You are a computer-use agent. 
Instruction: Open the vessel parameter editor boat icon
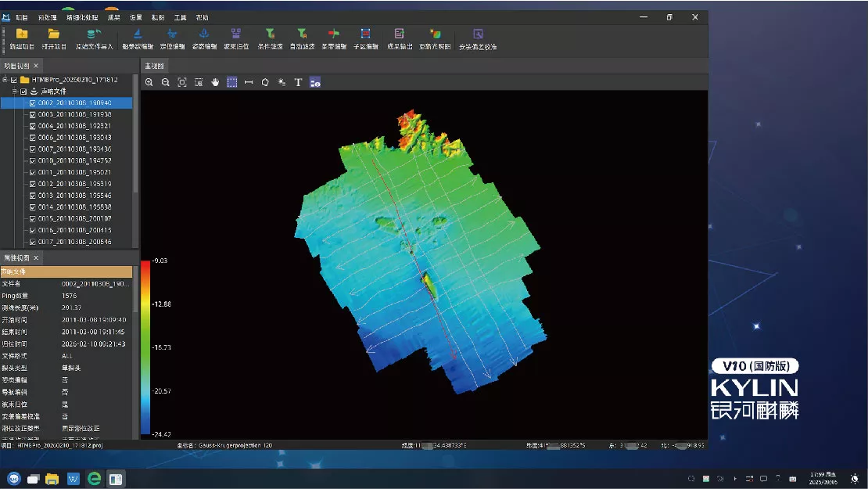click(x=138, y=34)
